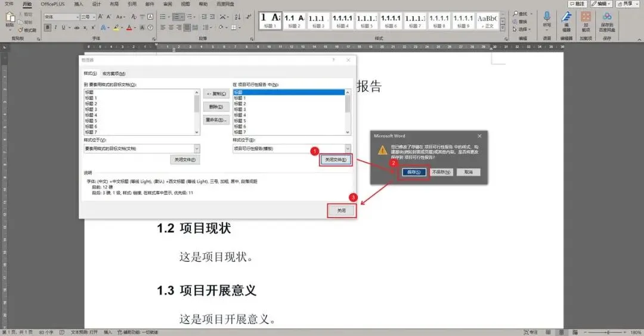
Task: Click the Decrease Font Size icon
Action: (109, 17)
